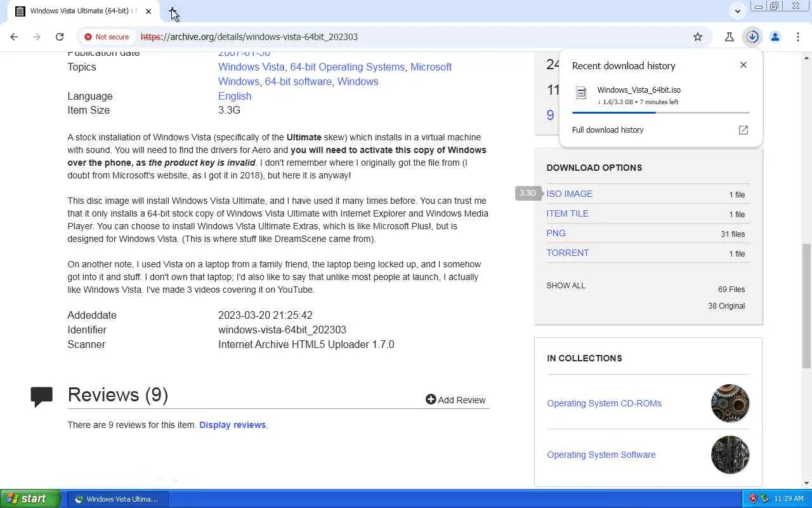Close the Recent download history popup

743,65
